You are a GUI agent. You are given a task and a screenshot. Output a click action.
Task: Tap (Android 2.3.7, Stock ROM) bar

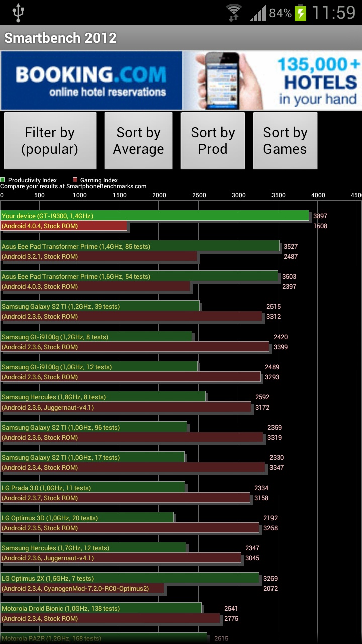[125, 498]
